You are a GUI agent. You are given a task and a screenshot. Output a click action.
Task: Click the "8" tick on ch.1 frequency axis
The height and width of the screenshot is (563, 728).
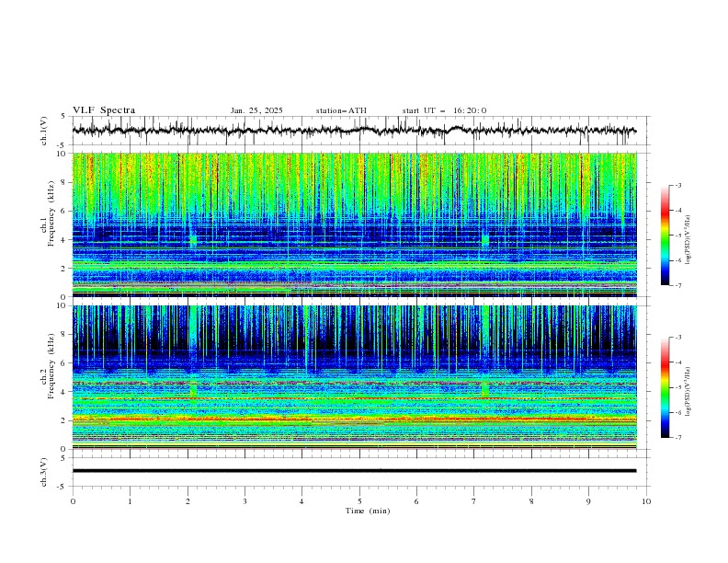pyautogui.click(x=65, y=182)
